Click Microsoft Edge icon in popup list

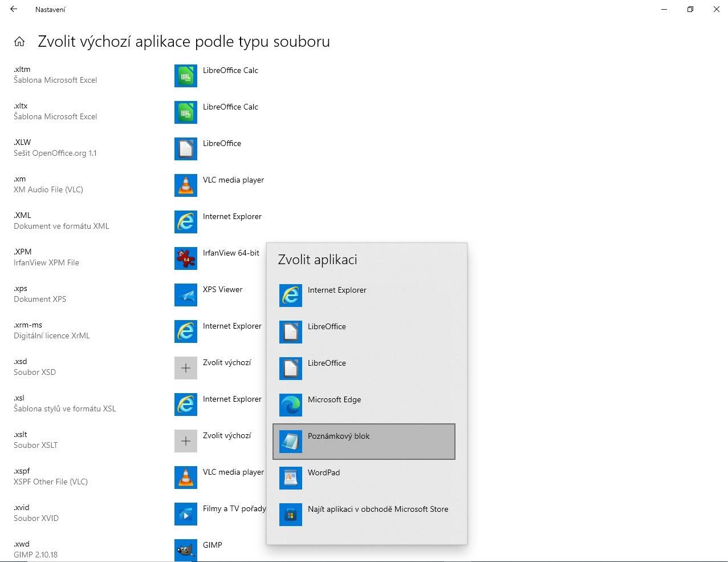click(x=291, y=405)
